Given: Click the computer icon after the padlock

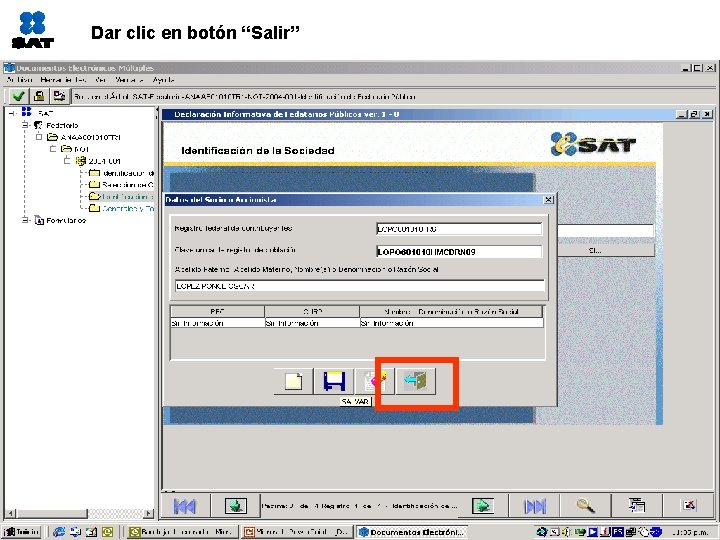Looking at the screenshot, I should 59,96.
